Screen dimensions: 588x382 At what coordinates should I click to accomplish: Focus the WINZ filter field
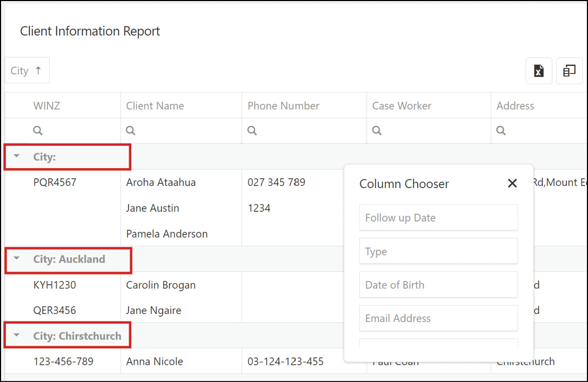63,130
